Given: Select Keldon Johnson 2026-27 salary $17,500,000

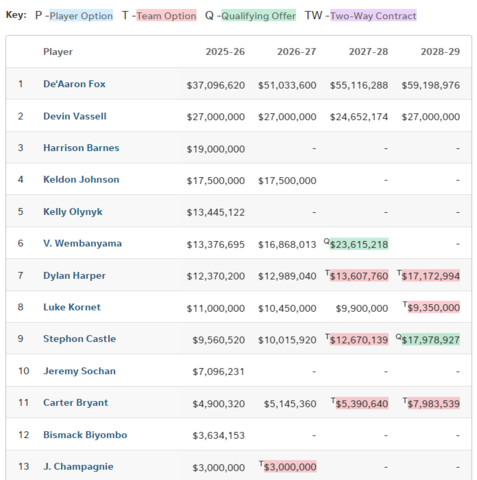Looking at the screenshot, I should [x=287, y=181].
